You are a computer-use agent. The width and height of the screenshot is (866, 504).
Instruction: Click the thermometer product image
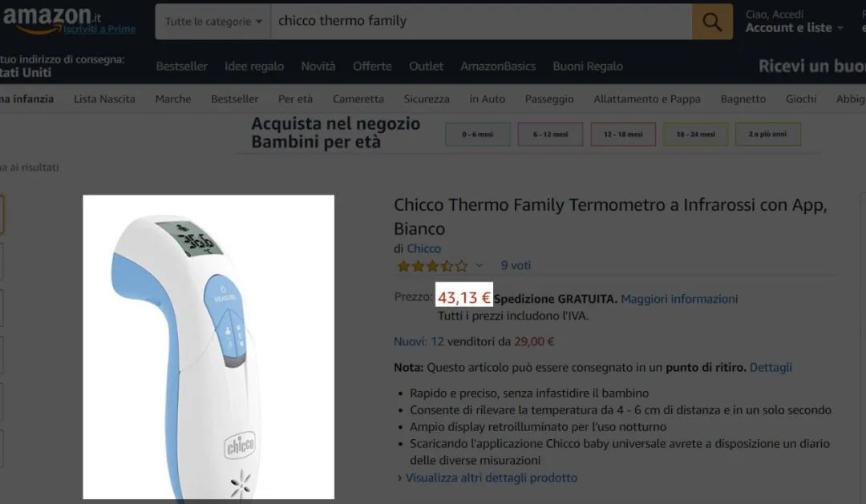pyautogui.click(x=208, y=347)
